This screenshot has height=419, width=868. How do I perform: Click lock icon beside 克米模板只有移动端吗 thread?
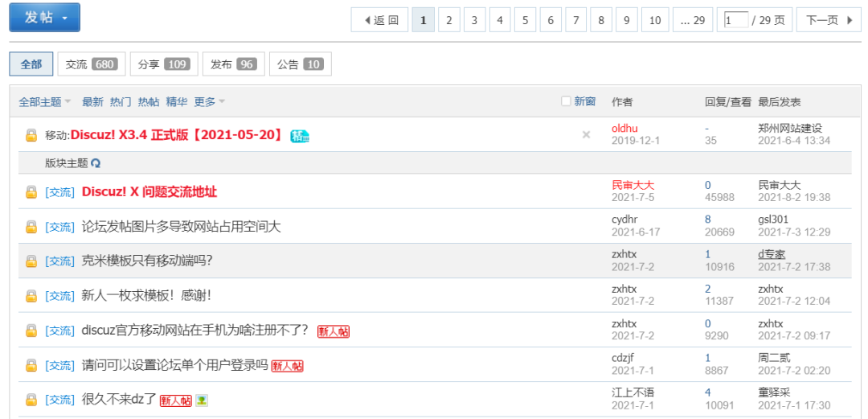click(31, 261)
